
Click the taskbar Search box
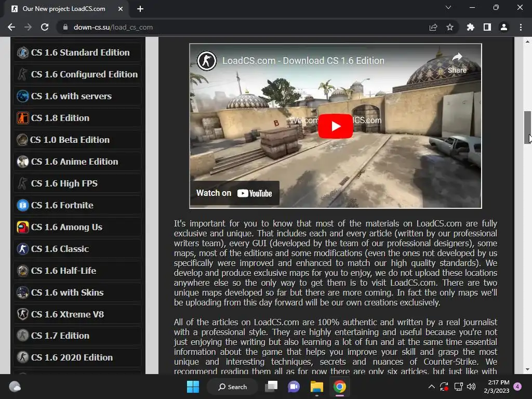(x=233, y=387)
